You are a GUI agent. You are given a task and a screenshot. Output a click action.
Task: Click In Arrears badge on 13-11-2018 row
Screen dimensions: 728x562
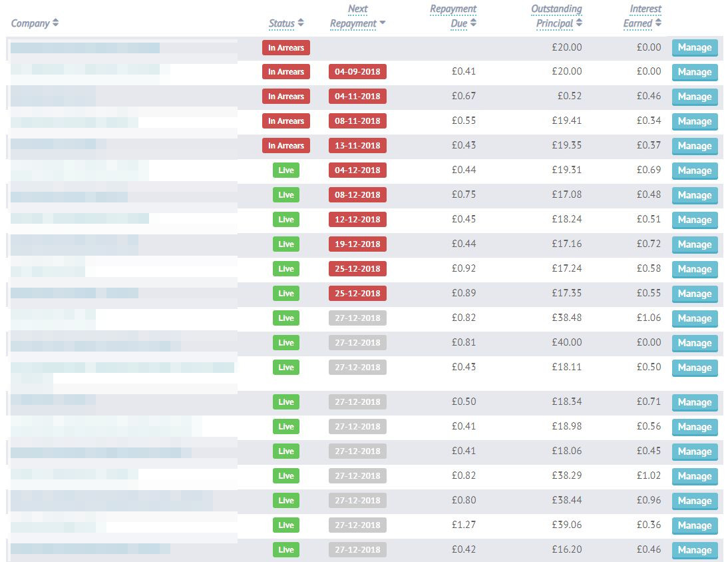[x=286, y=146]
